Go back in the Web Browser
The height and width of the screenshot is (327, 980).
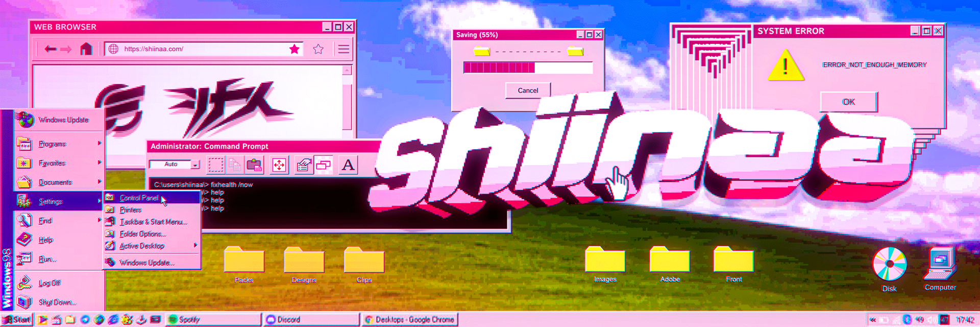50,49
